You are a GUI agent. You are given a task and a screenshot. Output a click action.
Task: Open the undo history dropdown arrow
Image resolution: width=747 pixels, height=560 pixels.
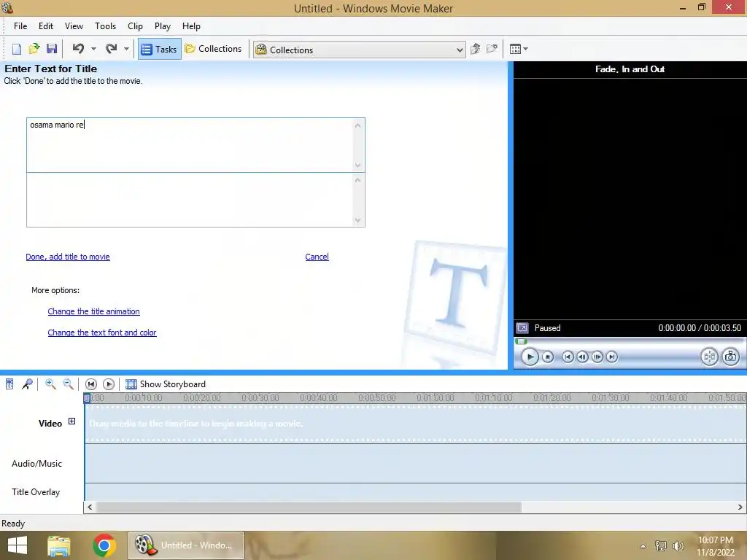pos(94,49)
